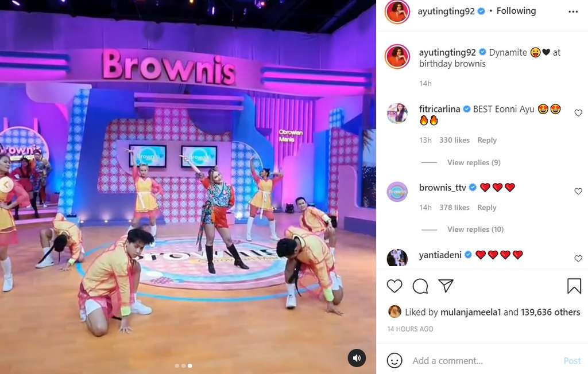Mute the video with speaker icon

tap(357, 358)
